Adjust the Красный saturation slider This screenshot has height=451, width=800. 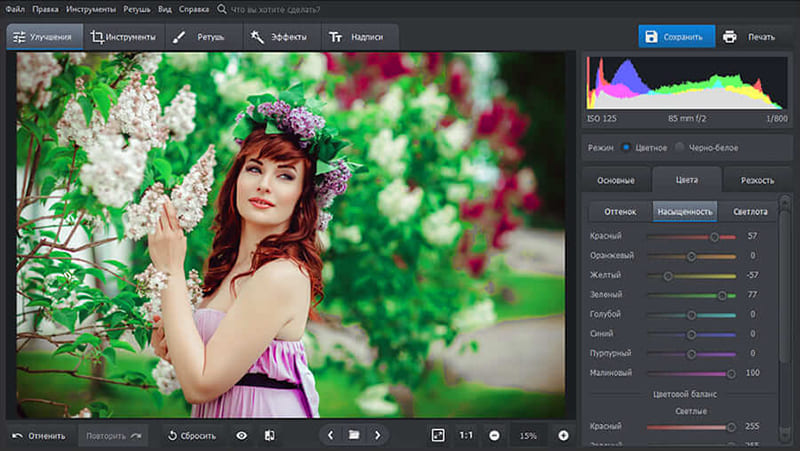coord(691,237)
